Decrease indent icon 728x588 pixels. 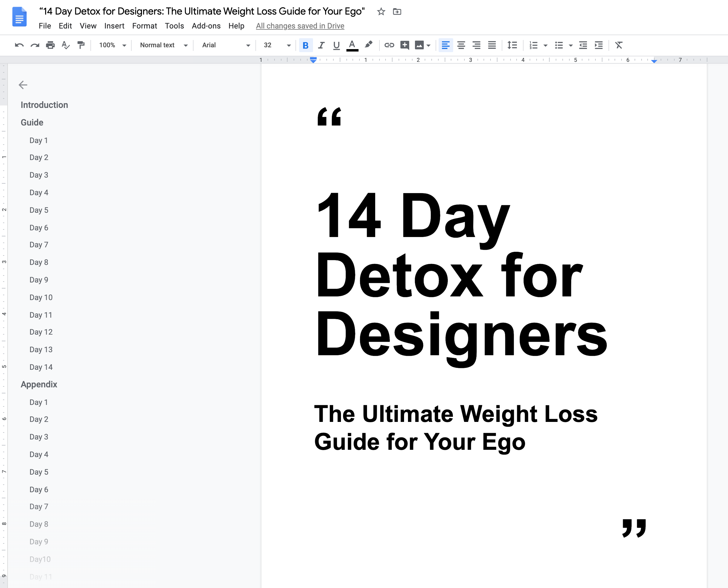583,45
